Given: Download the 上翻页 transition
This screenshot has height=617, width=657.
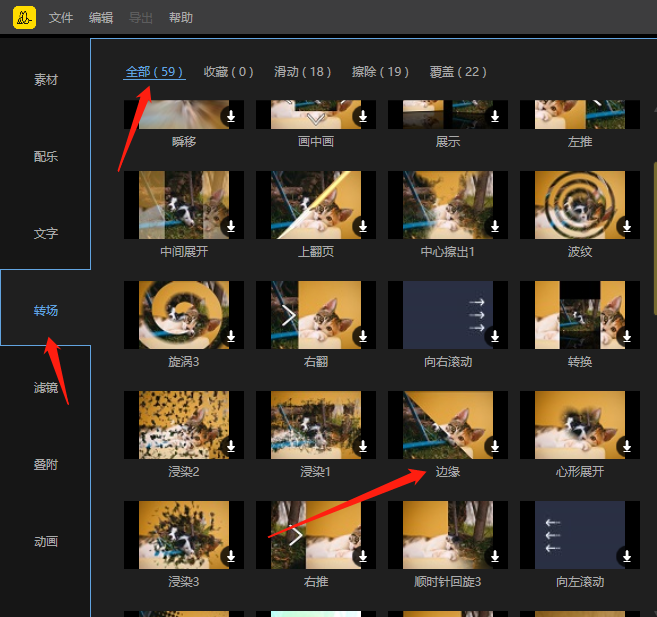Looking at the screenshot, I should pyautogui.click(x=363, y=226).
